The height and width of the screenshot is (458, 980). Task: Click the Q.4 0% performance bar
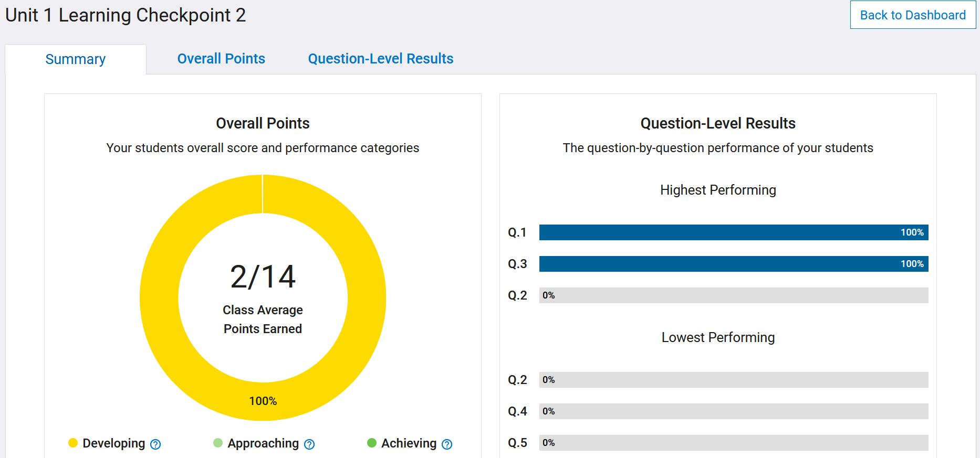733,411
